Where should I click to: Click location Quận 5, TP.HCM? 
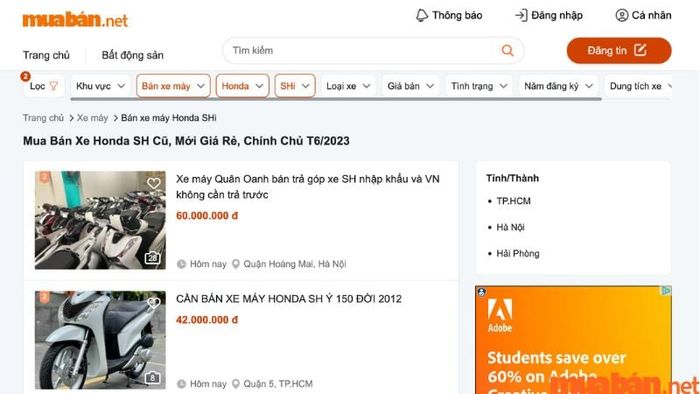(278, 383)
